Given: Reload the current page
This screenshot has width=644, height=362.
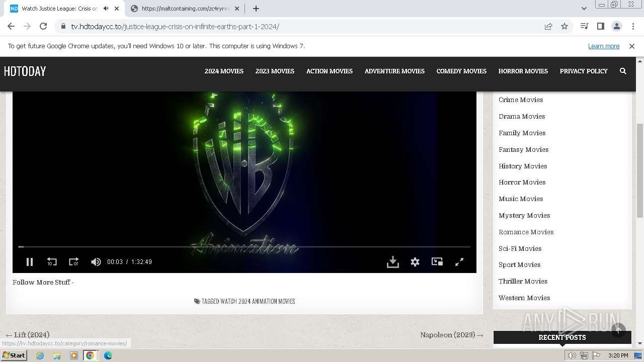Looking at the screenshot, I should 43,26.
